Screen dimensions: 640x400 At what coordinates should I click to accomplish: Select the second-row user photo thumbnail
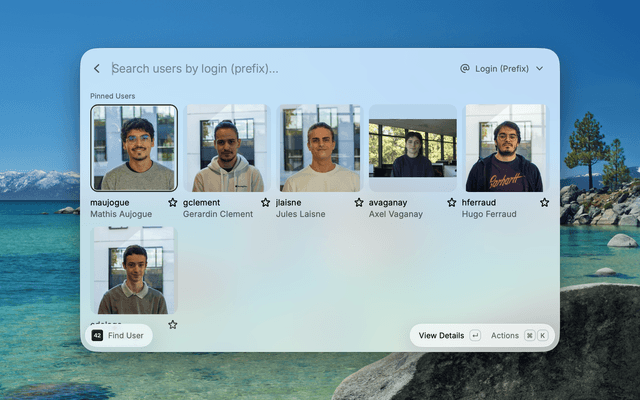click(134, 270)
